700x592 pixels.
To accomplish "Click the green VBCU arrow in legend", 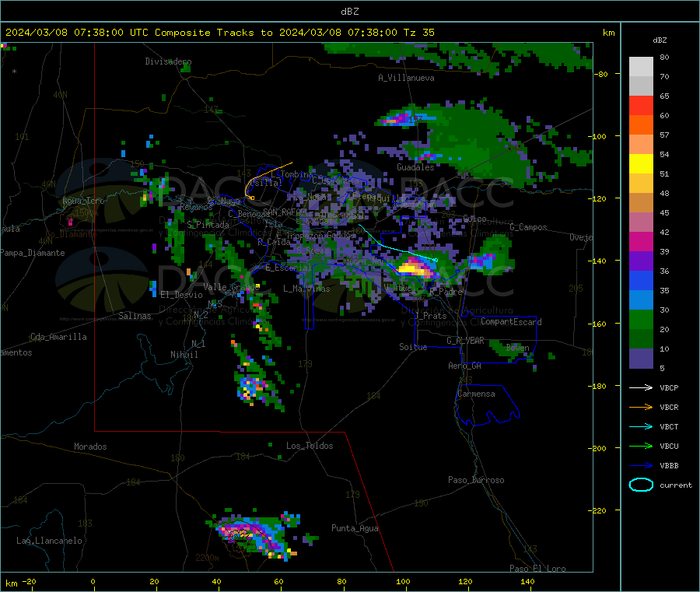I will (x=641, y=446).
